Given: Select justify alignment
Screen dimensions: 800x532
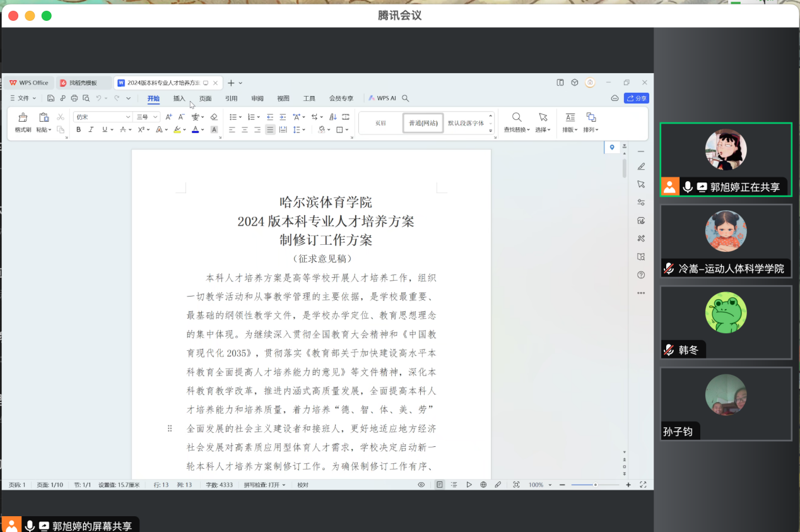Looking at the screenshot, I should tap(270, 129).
